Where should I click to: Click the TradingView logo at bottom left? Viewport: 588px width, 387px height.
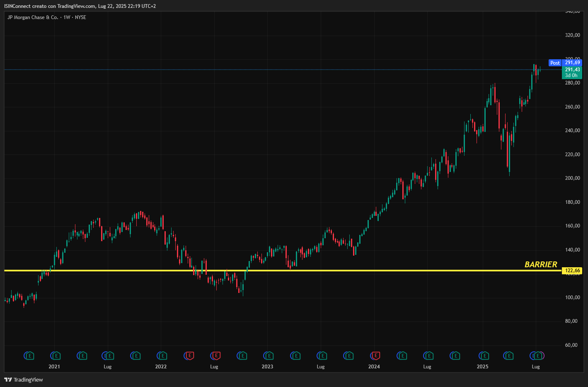click(x=24, y=380)
